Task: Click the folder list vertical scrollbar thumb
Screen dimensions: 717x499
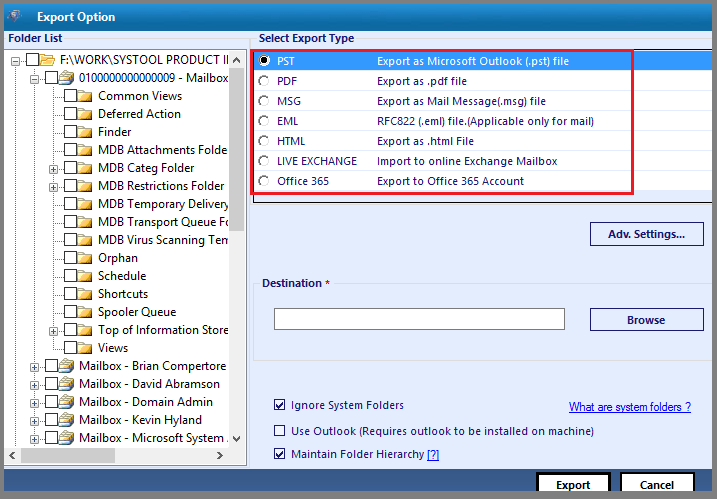Action: coord(236,150)
